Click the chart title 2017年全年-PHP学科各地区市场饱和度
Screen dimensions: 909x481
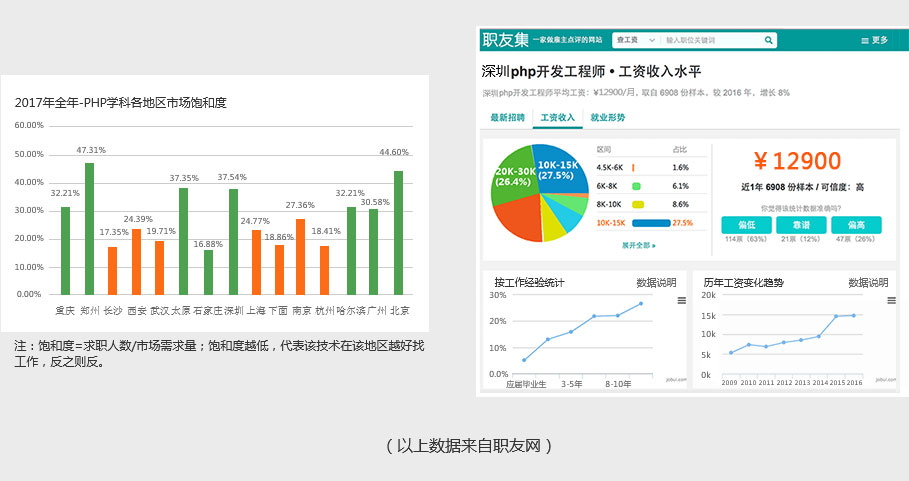(121, 103)
